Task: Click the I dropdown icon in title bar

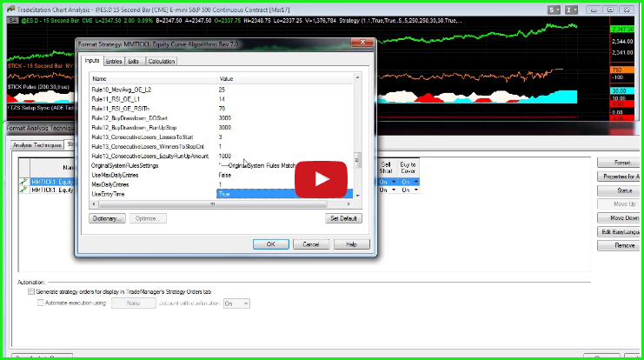Action: pyautogui.click(x=572, y=10)
